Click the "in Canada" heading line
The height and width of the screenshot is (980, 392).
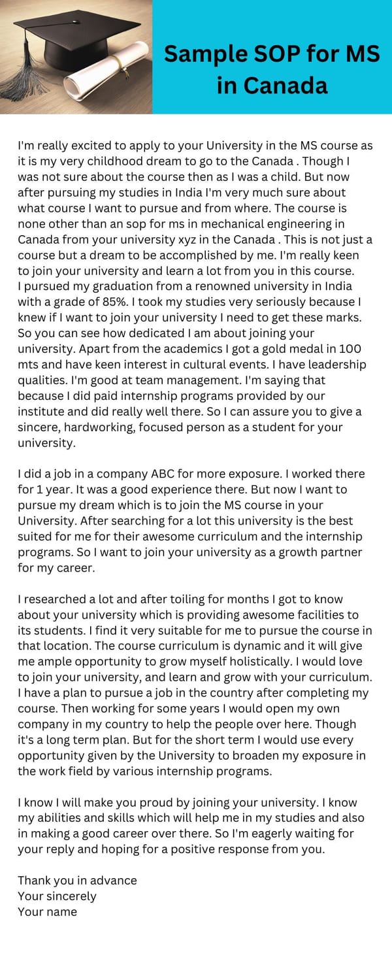[x=272, y=85]
